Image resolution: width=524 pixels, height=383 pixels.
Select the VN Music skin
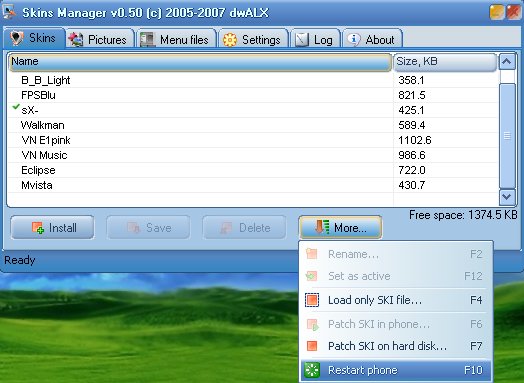(44, 155)
